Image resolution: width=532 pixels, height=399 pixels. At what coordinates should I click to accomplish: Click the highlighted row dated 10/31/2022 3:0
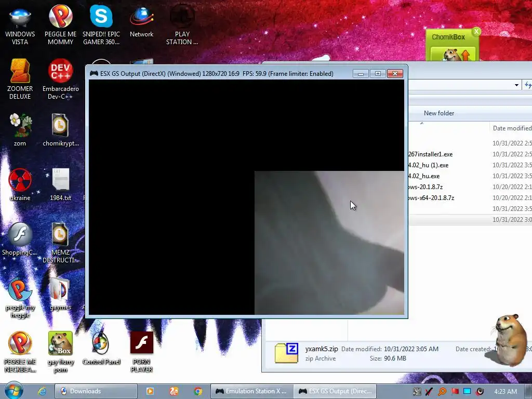470,220
